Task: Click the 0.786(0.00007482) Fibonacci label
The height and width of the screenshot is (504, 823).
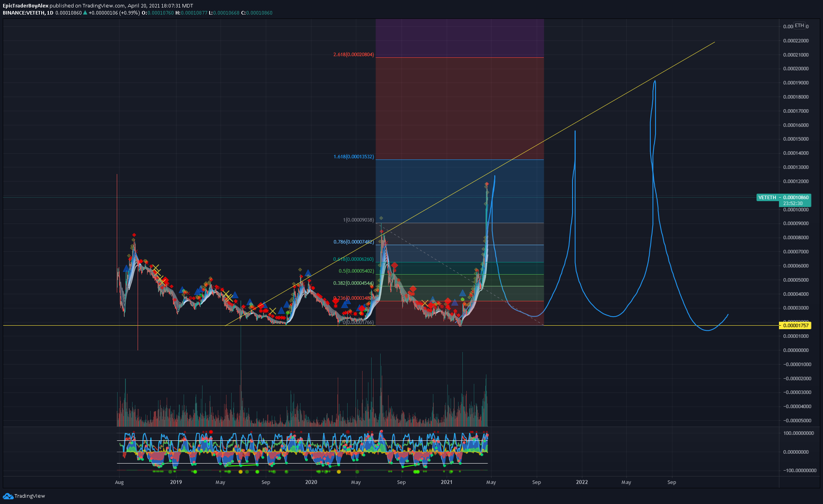Action: 354,242
